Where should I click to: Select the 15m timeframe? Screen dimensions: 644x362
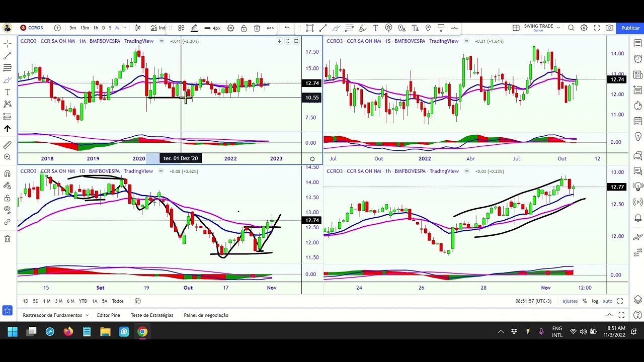85,28
